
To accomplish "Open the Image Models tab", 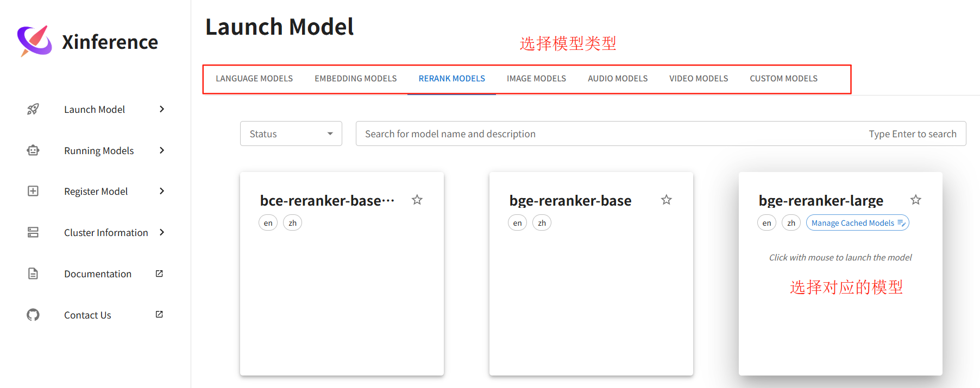I will [537, 79].
